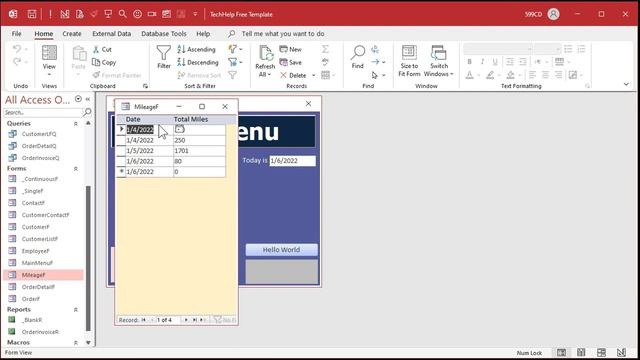The image size is (640, 360).
Task: Click the user account avatar
Action: point(553,14)
